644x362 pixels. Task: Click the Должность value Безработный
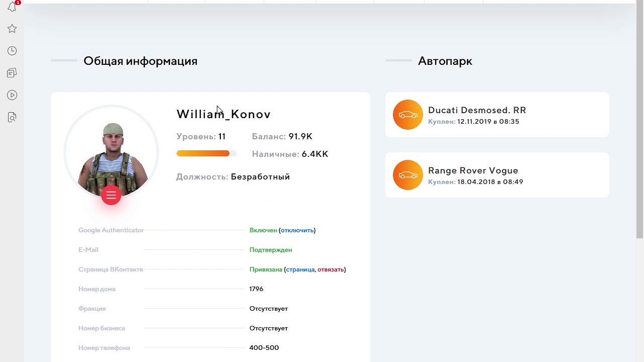[260, 177]
